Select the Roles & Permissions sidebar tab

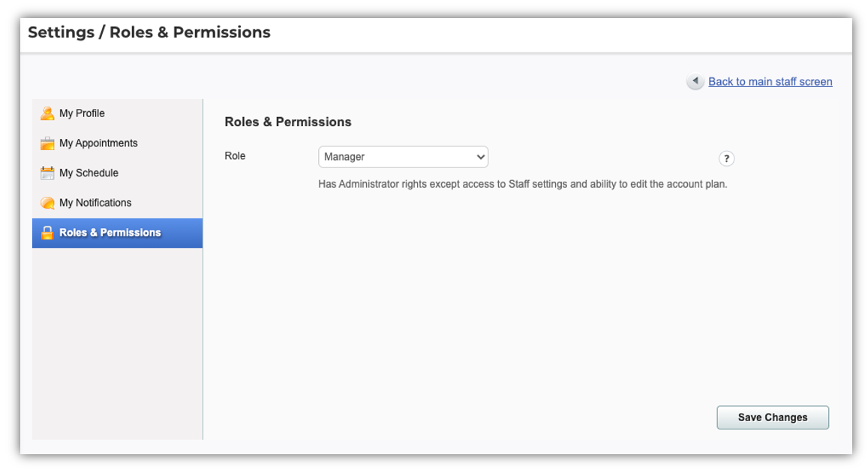point(117,233)
